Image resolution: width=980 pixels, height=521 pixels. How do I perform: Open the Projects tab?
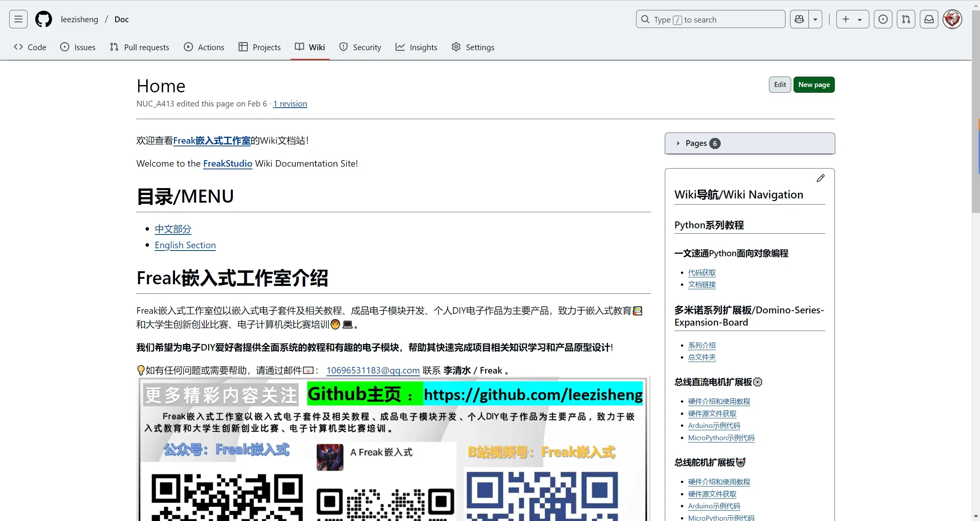click(x=259, y=47)
